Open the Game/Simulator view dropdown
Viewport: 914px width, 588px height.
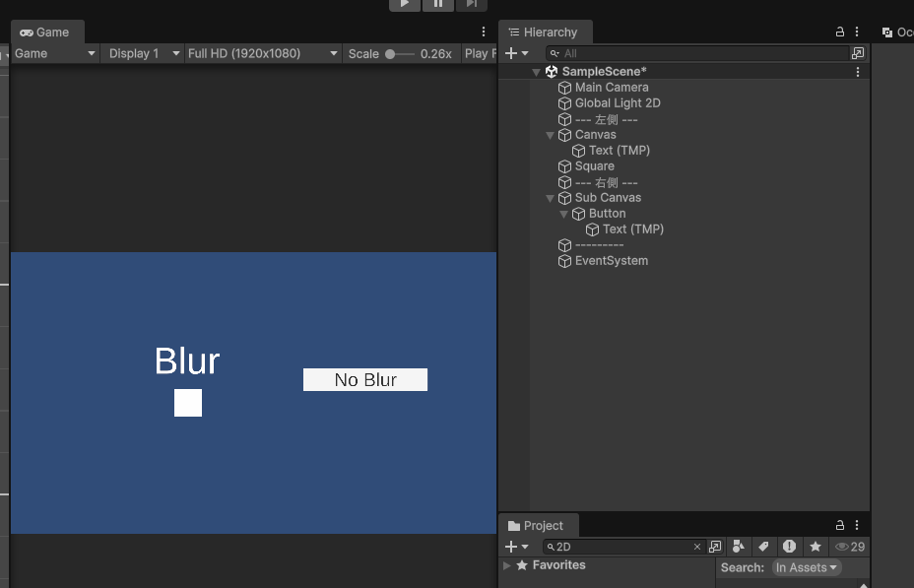[x=55, y=53]
